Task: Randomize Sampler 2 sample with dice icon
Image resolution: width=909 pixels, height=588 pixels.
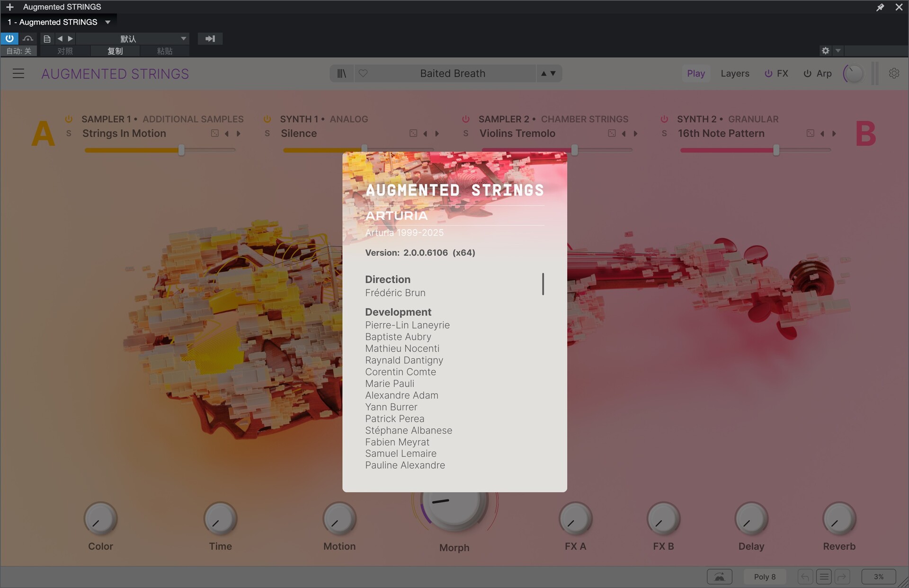Action: 612,134
